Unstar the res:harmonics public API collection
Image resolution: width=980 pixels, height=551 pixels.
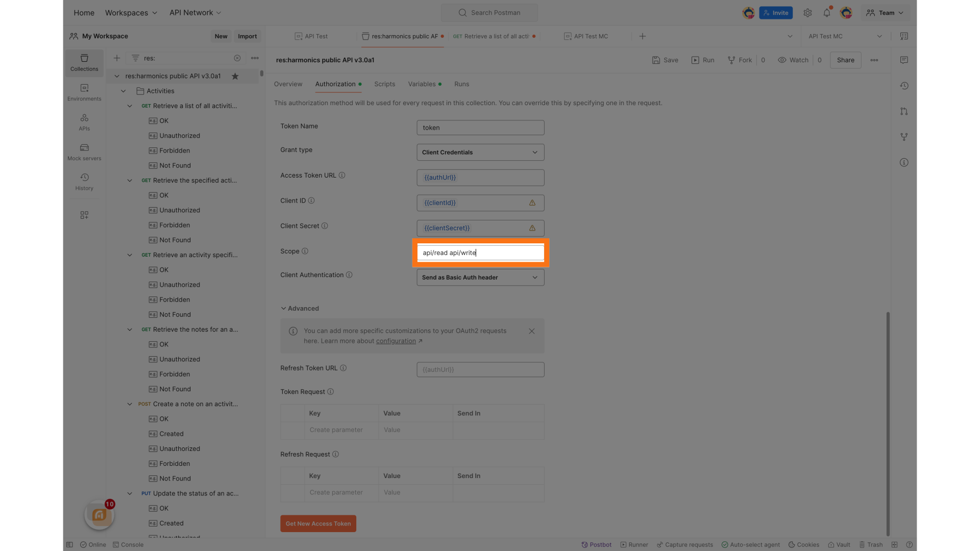point(235,76)
